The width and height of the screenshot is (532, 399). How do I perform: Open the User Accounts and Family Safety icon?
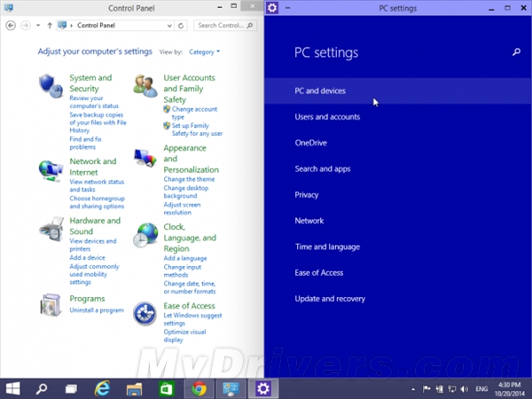pyautogui.click(x=145, y=85)
